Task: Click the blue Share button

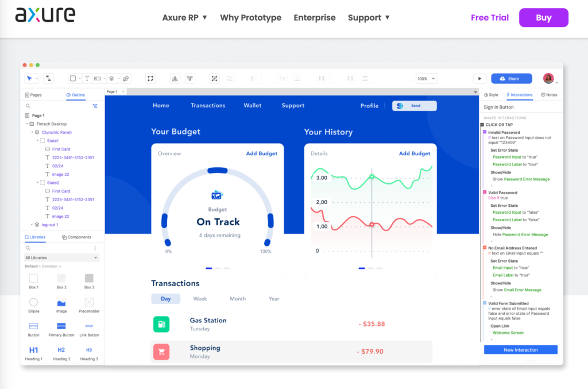Action: tap(512, 78)
